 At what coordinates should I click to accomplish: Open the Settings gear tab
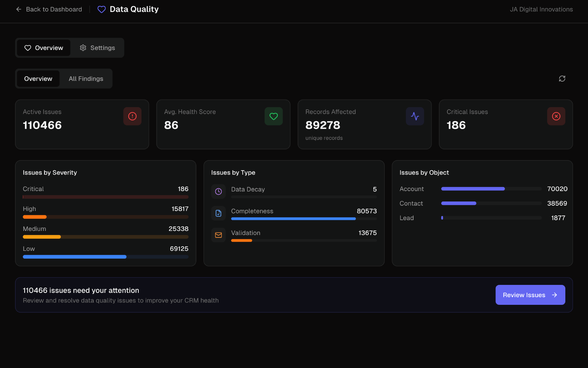tap(97, 48)
